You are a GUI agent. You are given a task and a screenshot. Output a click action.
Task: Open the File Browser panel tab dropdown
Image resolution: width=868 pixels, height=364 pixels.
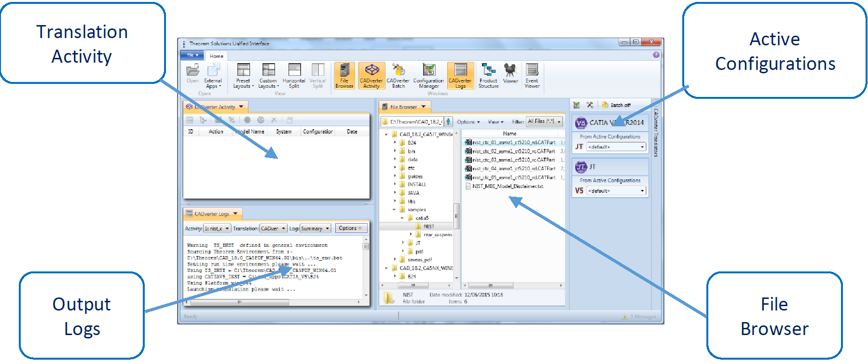[424, 107]
